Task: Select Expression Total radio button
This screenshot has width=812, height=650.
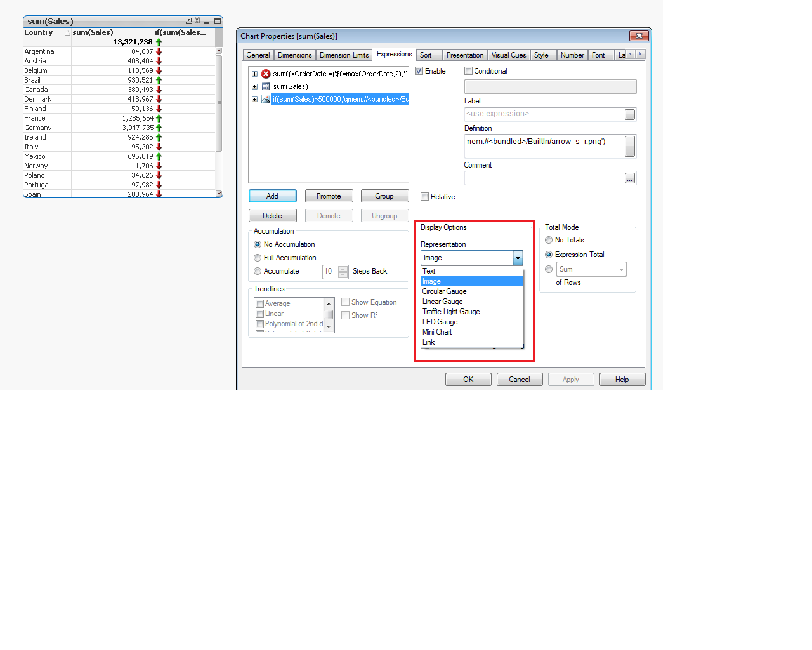Action: [549, 255]
